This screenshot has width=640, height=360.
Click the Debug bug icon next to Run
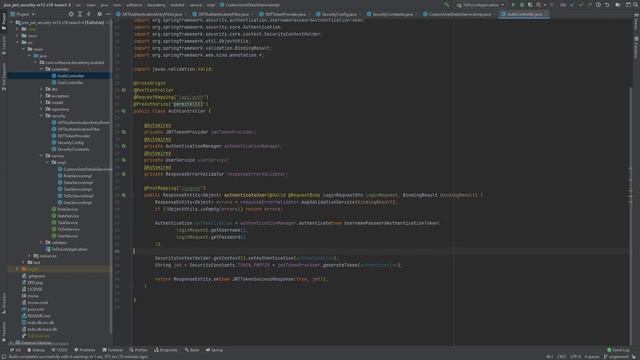tap(522, 5)
